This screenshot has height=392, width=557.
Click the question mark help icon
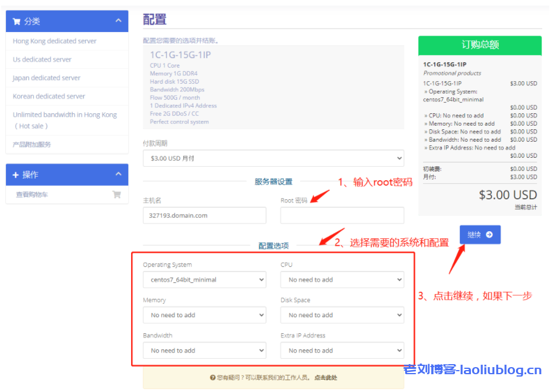[x=212, y=377]
